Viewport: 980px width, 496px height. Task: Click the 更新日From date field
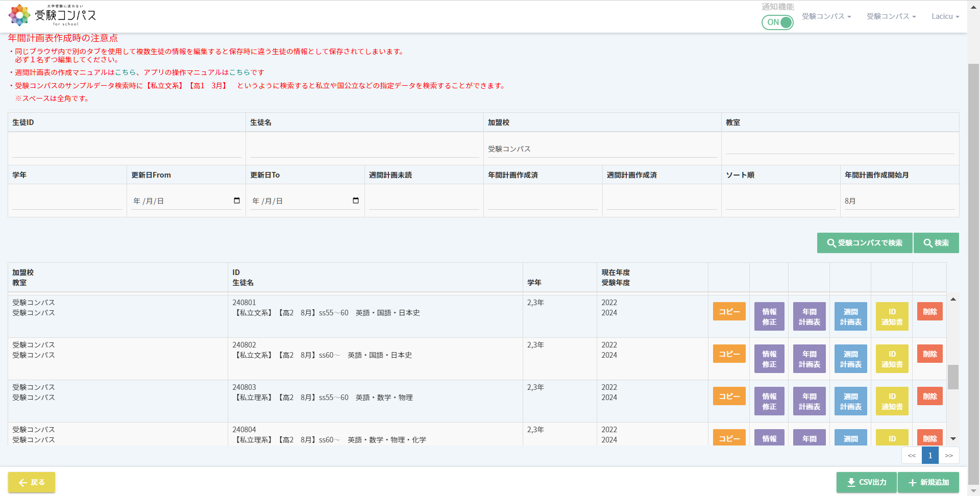(186, 201)
